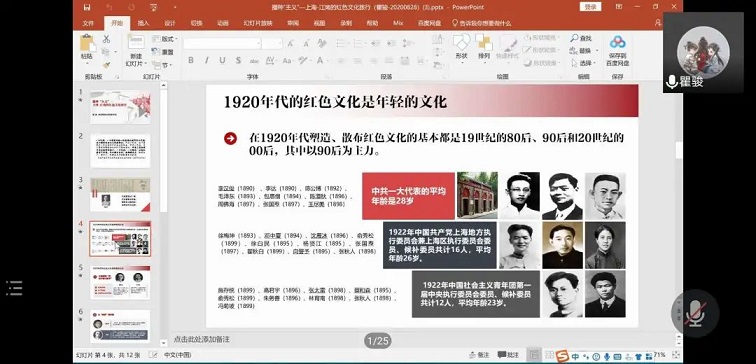756x364 pixels.
Task: Open the Design ribbon tab
Action: pos(170,23)
